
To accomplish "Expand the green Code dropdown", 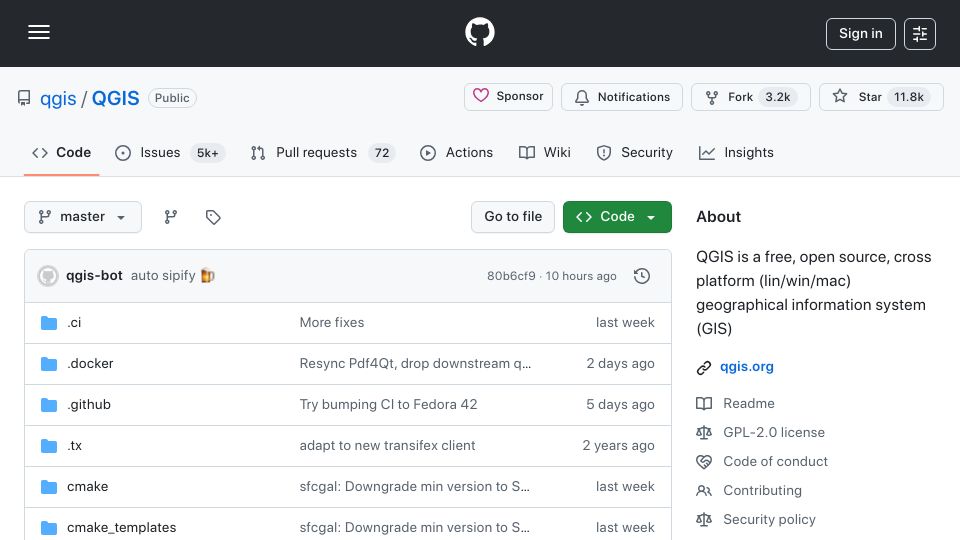I will (617, 217).
